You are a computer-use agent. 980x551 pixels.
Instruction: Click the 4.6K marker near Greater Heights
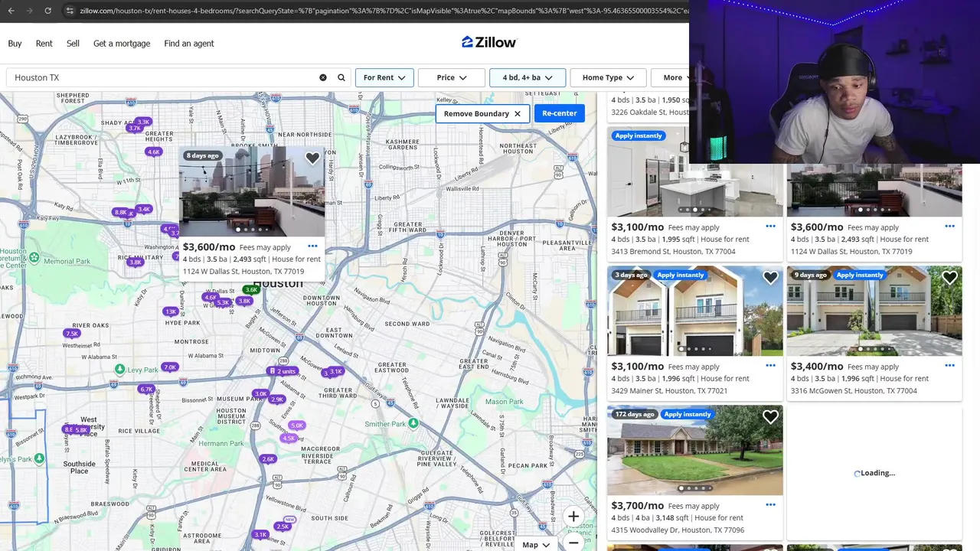(x=154, y=152)
